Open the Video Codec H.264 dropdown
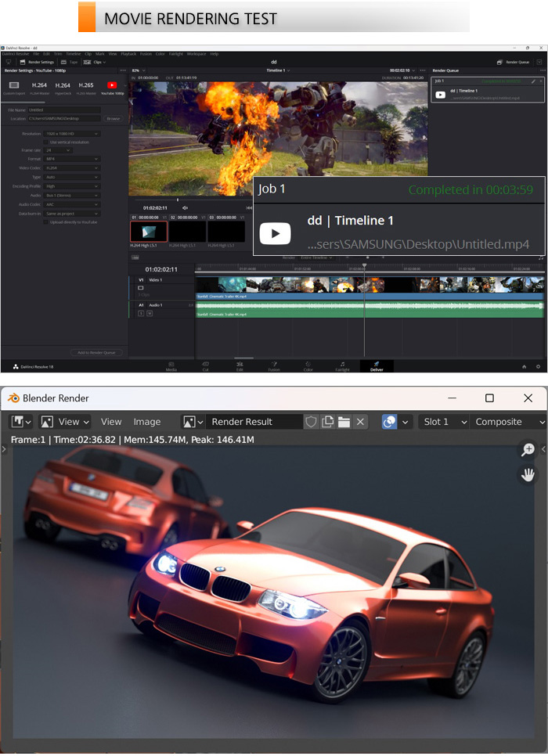The width and height of the screenshot is (548, 756). click(72, 168)
